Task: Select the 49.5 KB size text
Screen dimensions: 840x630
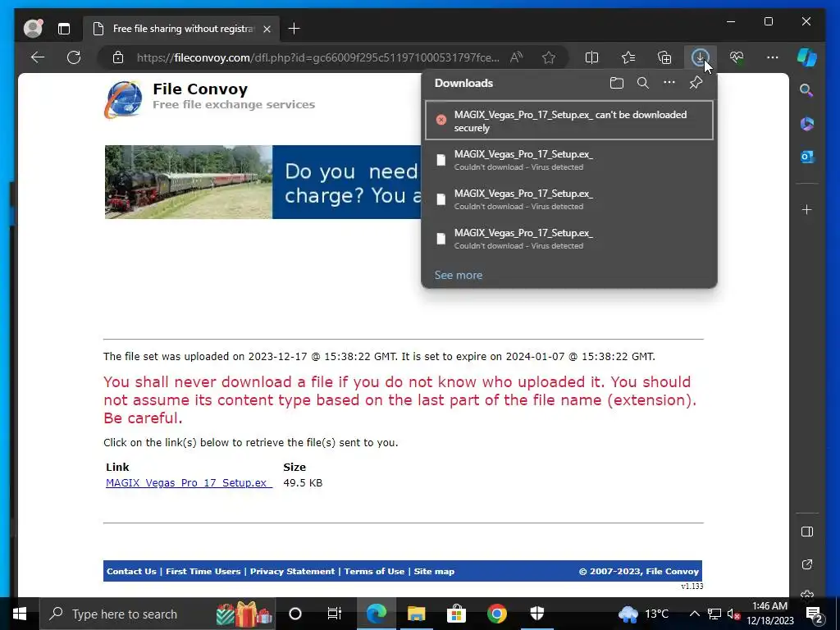Action: (303, 482)
